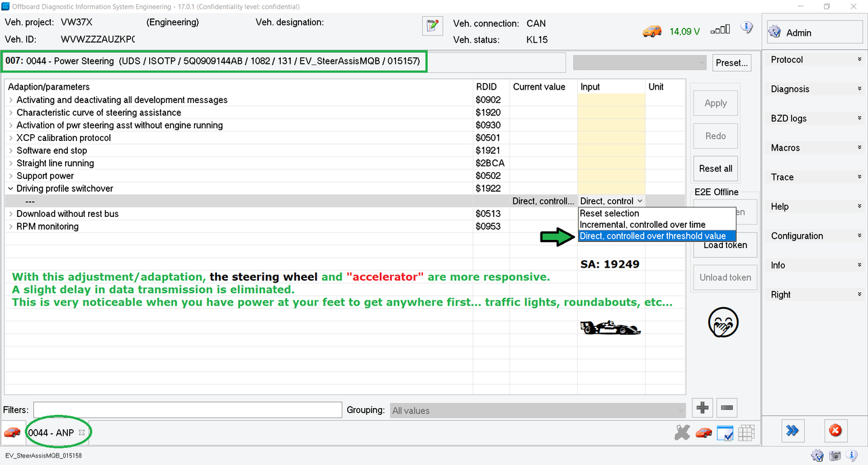Image resolution: width=868 pixels, height=465 pixels.
Task: Expand XCP calibration protocol row
Action: [11, 138]
